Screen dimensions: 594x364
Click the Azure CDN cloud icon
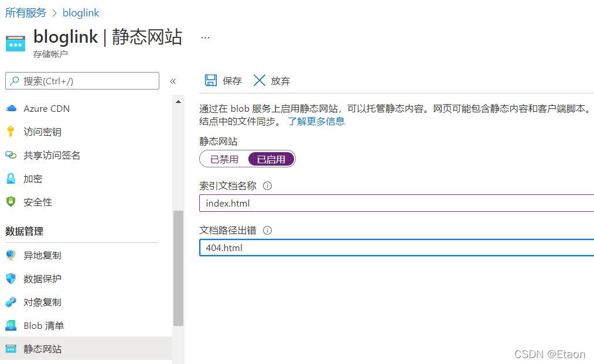[11, 109]
